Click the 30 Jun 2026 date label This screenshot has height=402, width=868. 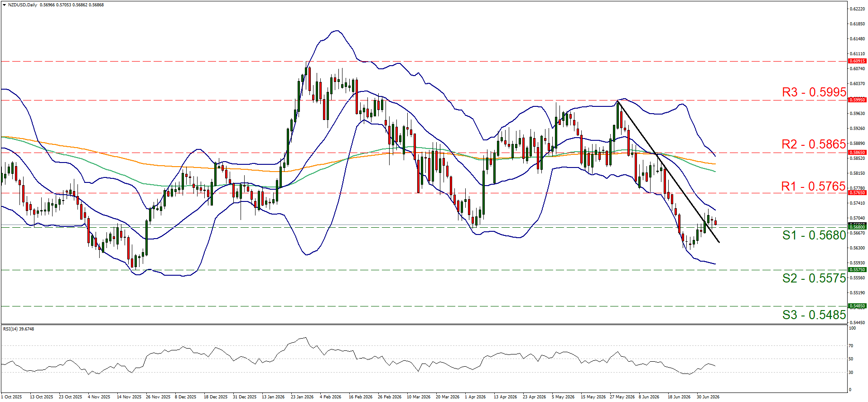pyautogui.click(x=708, y=397)
